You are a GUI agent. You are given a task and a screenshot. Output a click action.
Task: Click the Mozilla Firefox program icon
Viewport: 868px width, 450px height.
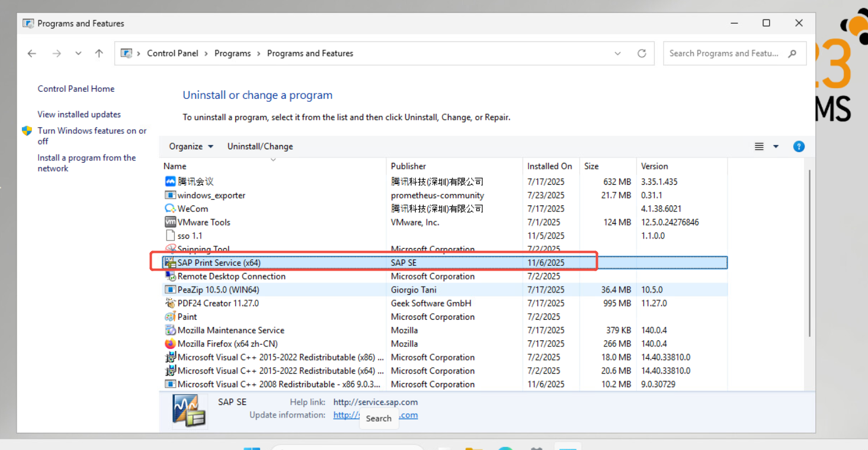tap(170, 344)
